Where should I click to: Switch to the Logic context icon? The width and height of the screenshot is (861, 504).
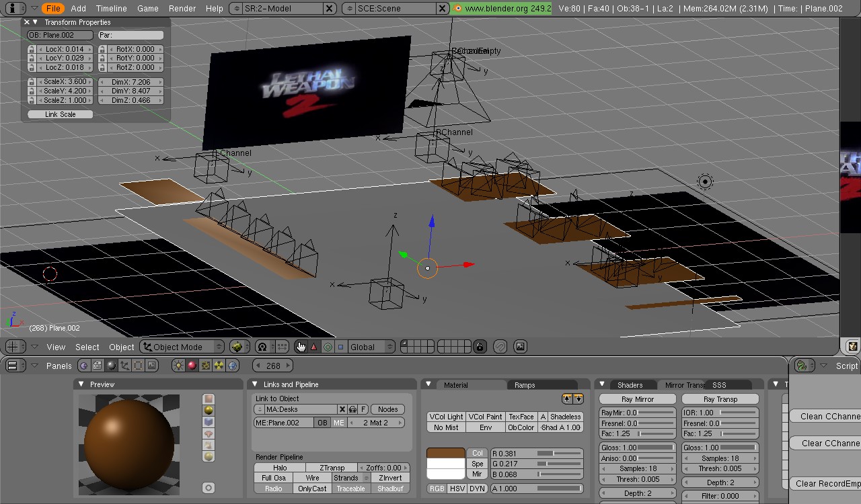(83, 366)
